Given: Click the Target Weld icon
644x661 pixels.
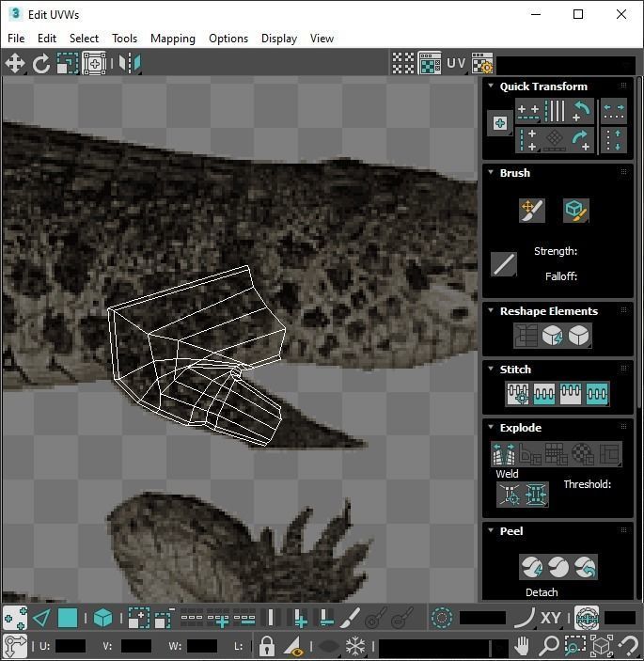Looking at the screenshot, I should pyautogui.click(x=510, y=494).
